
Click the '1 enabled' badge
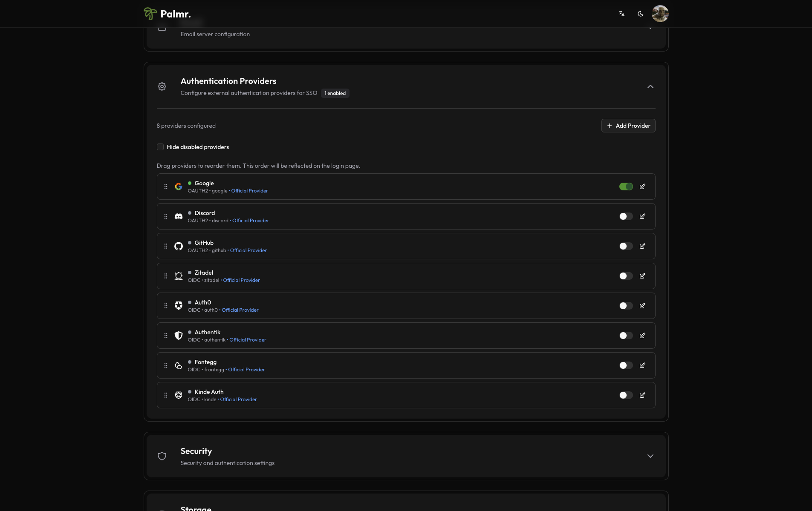[335, 93]
